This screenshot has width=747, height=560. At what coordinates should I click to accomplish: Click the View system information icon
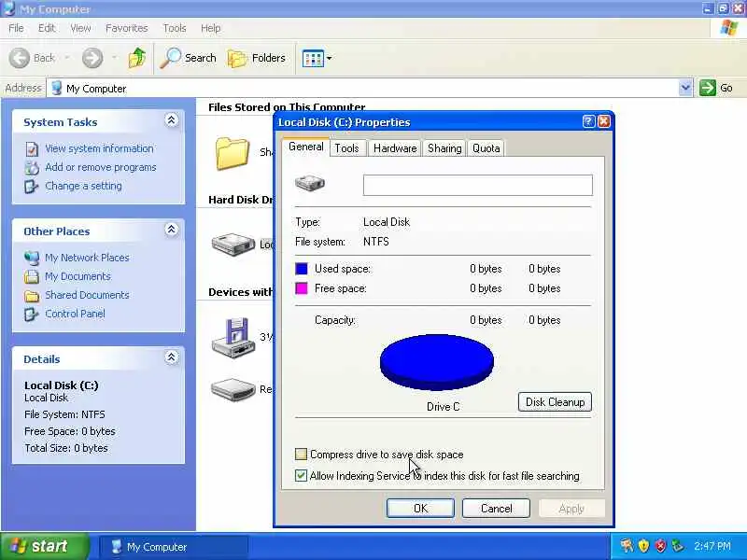[x=32, y=149]
